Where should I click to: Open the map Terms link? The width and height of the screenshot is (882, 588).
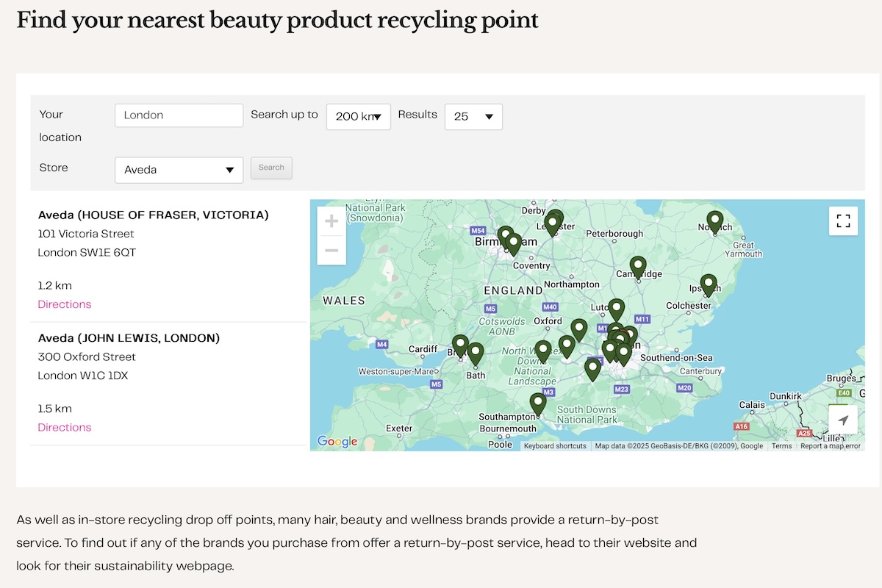(x=781, y=446)
